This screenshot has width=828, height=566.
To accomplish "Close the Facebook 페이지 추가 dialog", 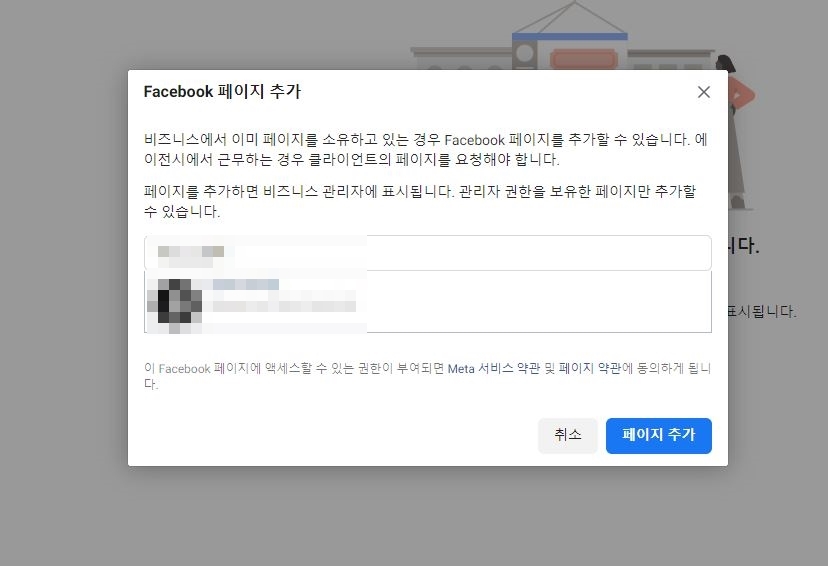I will pos(703,92).
